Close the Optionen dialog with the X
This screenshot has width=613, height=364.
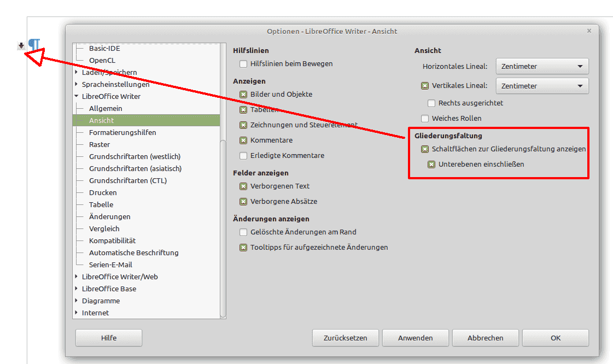click(589, 31)
